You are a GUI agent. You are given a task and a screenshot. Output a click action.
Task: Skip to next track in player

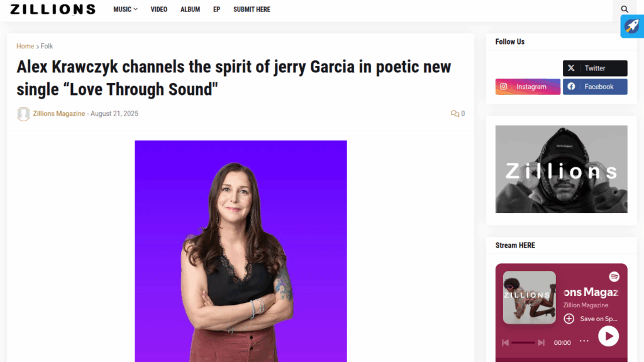pos(541,343)
